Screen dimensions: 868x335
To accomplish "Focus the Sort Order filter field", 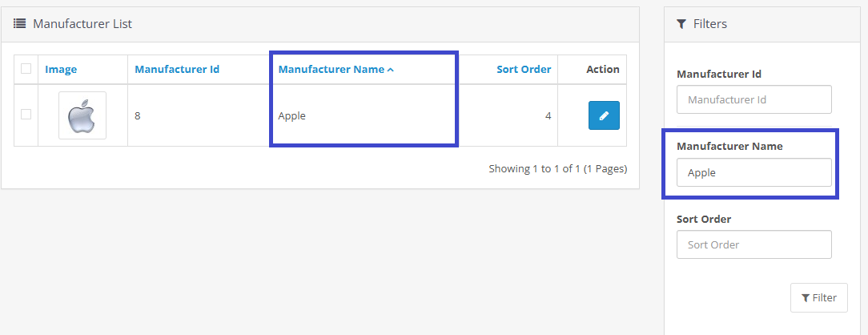I will [753, 244].
